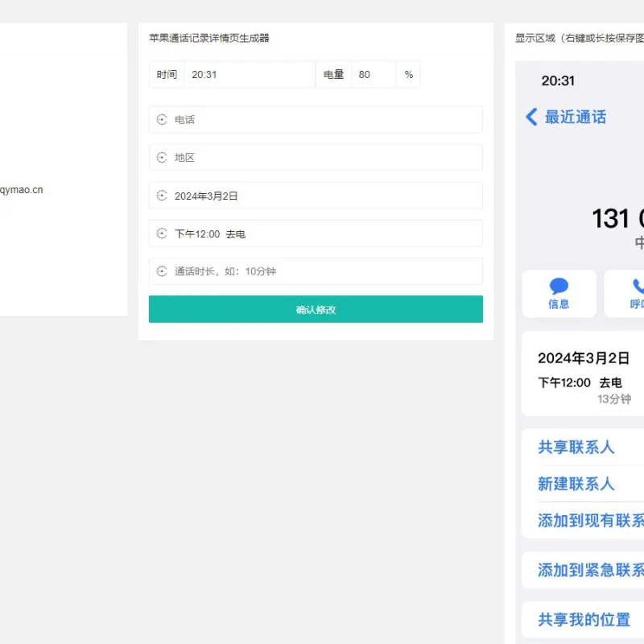Image resolution: width=644 pixels, height=644 pixels.
Task: Click the phone call icon in preview
Action: 638,286
